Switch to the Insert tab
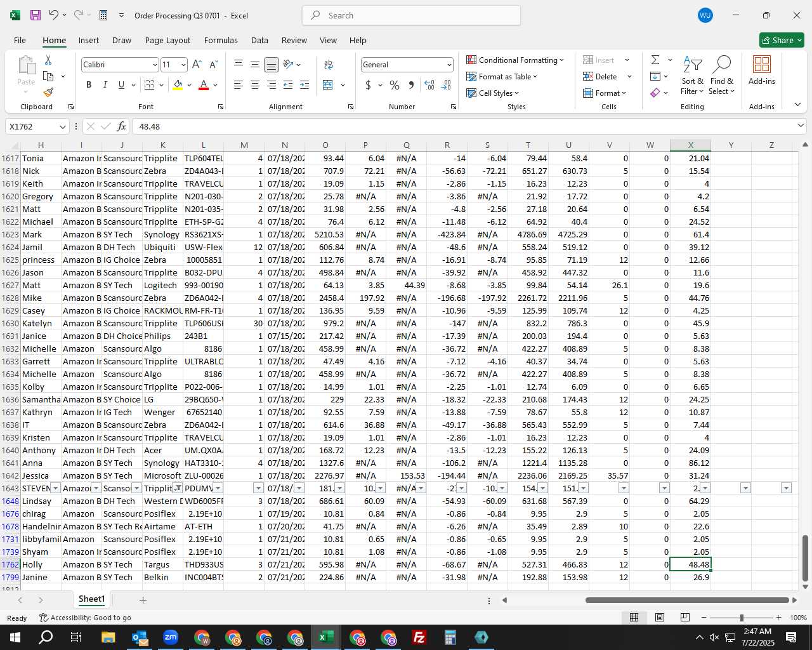The height and width of the screenshot is (650, 812). (89, 40)
